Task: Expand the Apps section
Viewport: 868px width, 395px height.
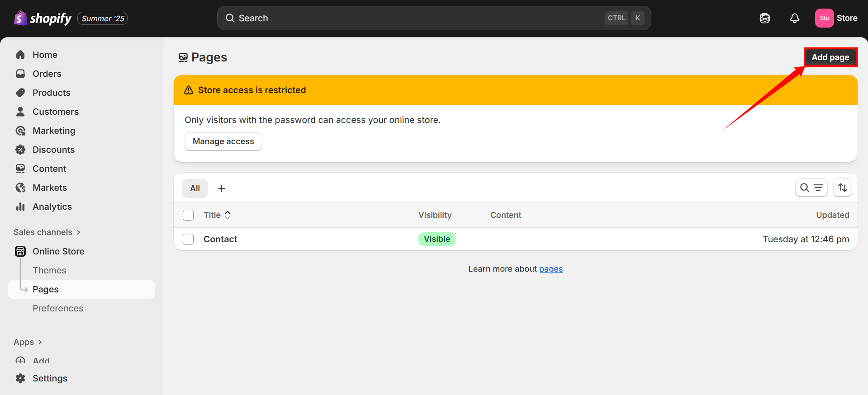Action: [28, 342]
